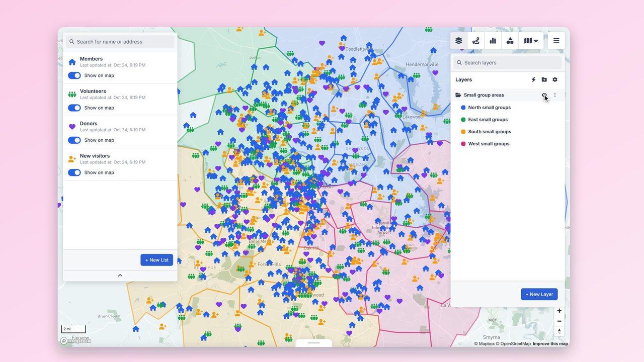The image size is (644, 362).
Task: Zoom out the map with minus button
Action: point(559,321)
